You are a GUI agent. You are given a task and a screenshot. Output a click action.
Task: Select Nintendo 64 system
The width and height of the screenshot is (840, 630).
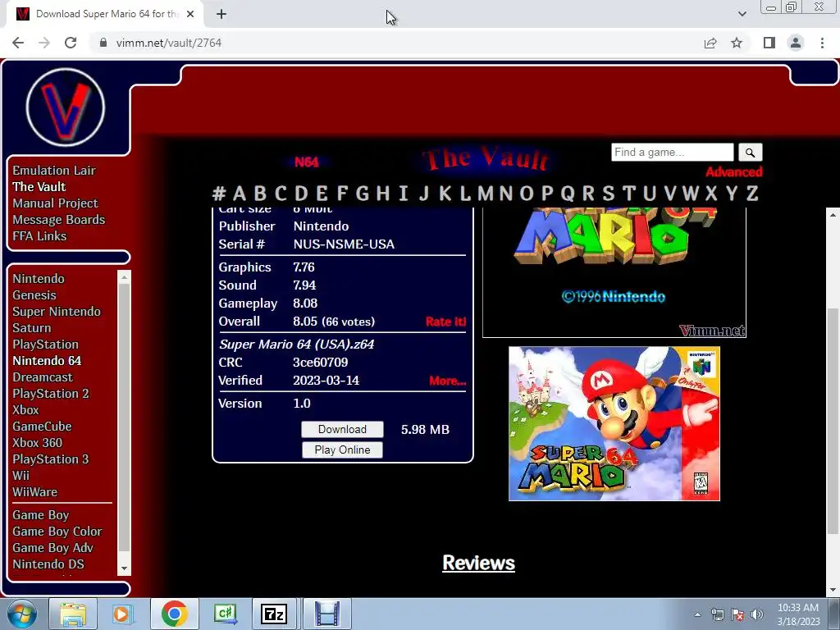tap(47, 361)
